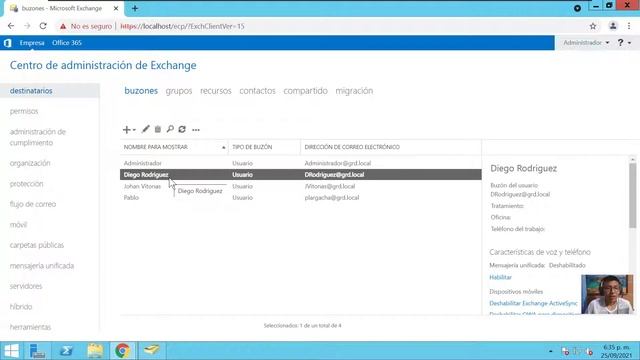
Task: Open the add mailbox dropdown arrow
Action: [134, 130]
